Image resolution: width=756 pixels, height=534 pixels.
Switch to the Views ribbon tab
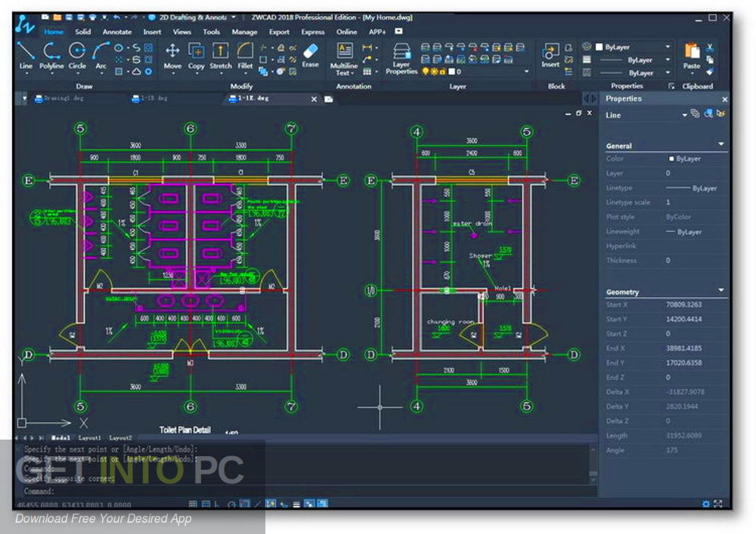tap(181, 32)
